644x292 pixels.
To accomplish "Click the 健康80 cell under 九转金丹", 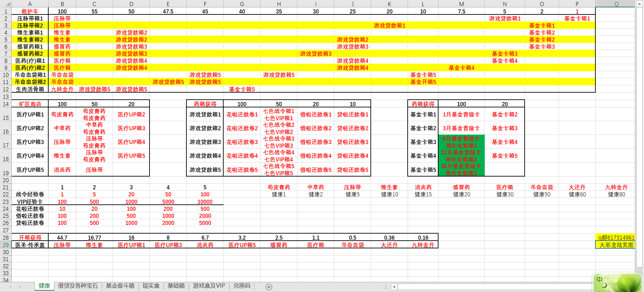I will [x=616, y=194].
